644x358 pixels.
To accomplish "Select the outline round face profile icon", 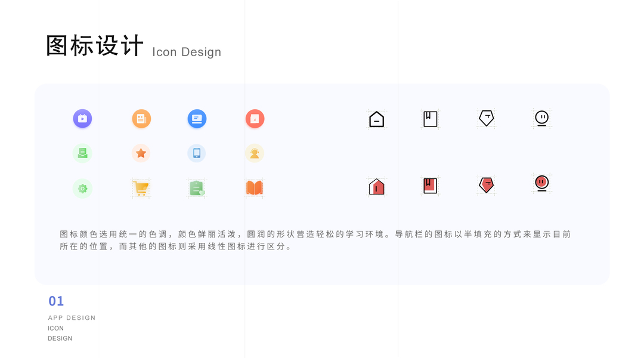I will [x=541, y=119].
